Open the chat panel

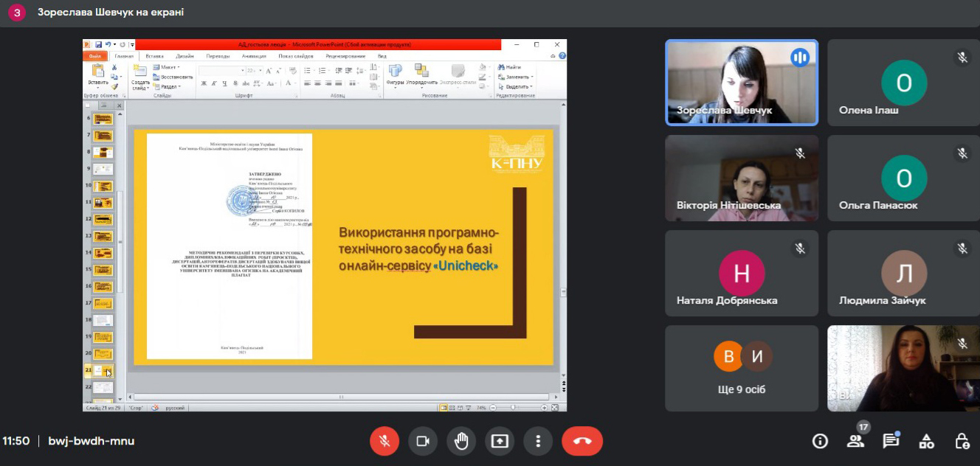click(x=891, y=441)
